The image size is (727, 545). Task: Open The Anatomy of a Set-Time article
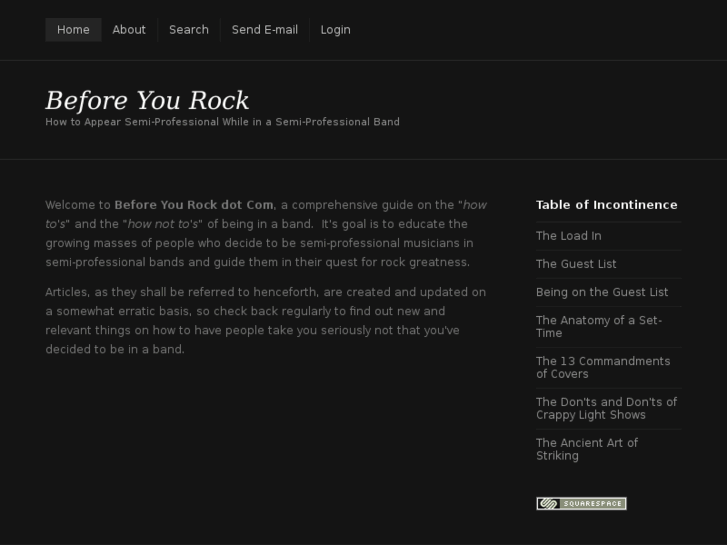tap(599, 327)
